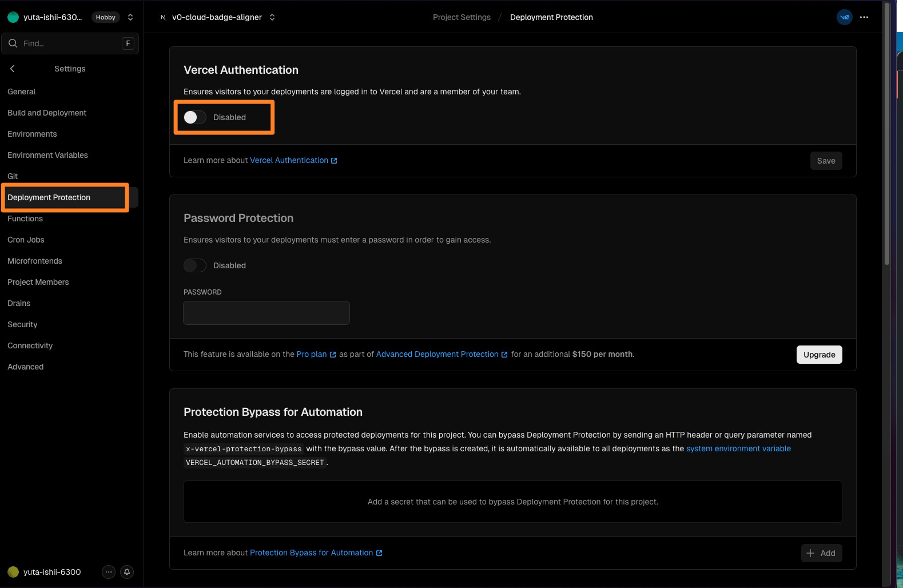903x588 pixels.
Task: Select Functions in the settings sidebar
Action: pos(25,218)
